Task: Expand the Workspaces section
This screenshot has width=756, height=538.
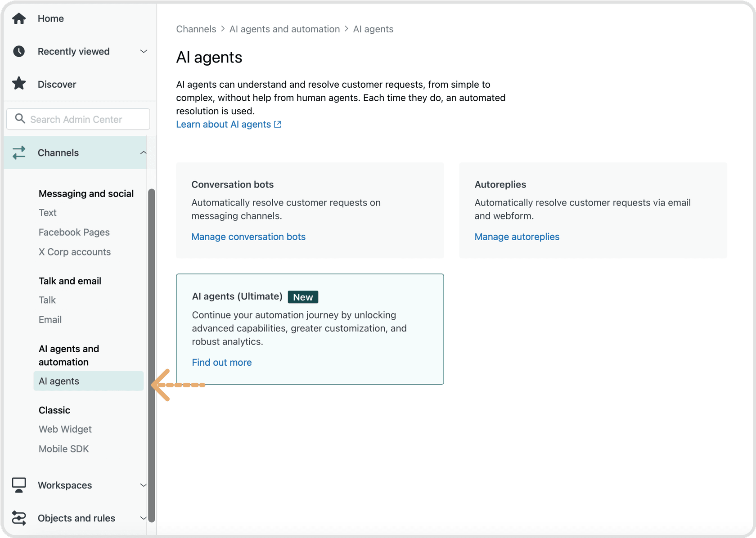Action: 143,485
